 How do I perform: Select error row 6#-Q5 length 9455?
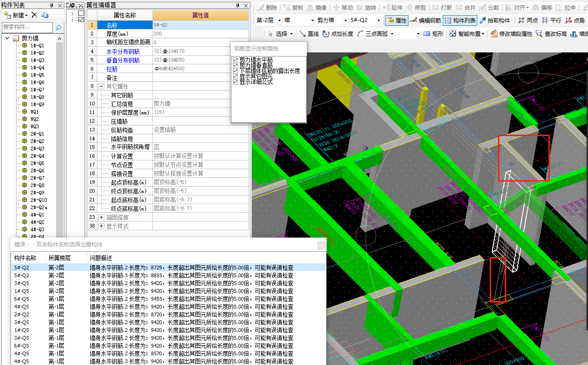(169, 299)
